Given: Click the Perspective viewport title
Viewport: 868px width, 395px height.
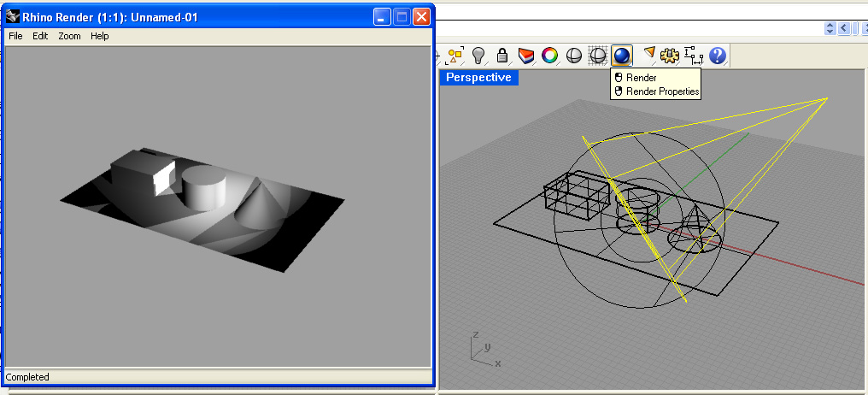Looking at the screenshot, I should (x=478, y=78).
